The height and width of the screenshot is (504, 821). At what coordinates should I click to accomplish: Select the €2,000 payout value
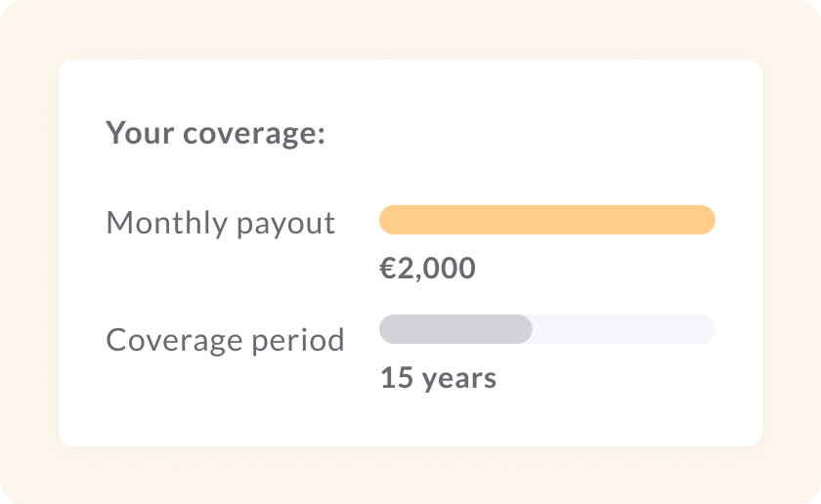(x=427, y=268)
